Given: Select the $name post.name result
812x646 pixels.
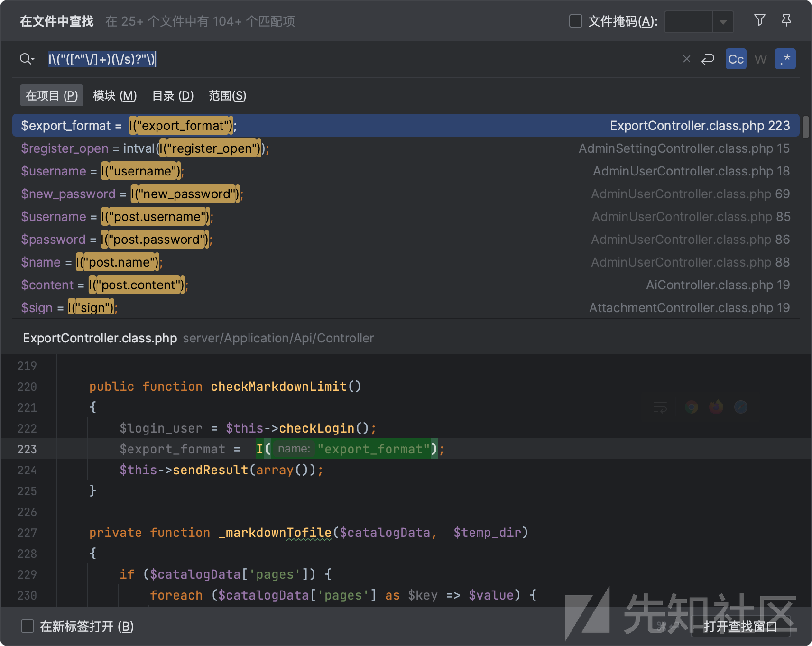Looking at the screenshot, I should point(406,262).
